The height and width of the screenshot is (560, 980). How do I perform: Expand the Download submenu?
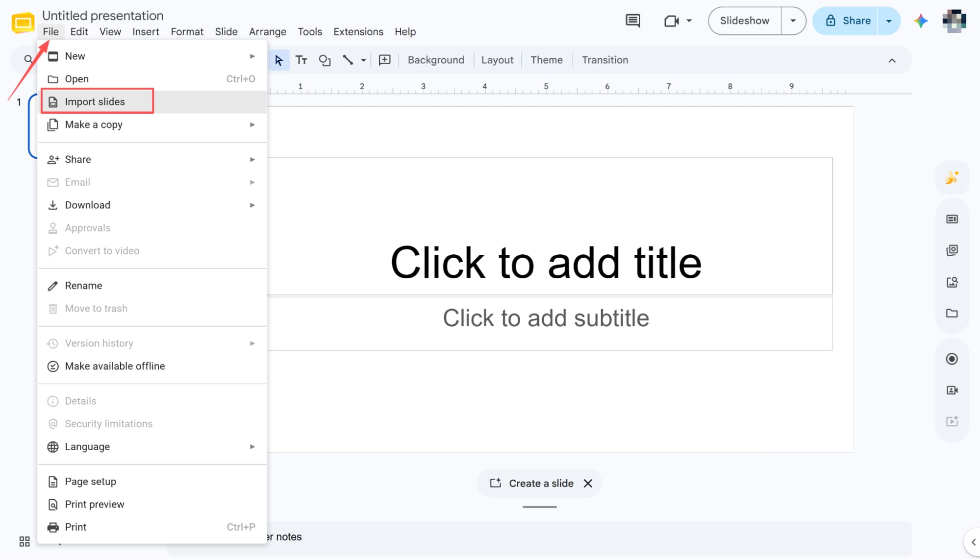pos(252,205)
